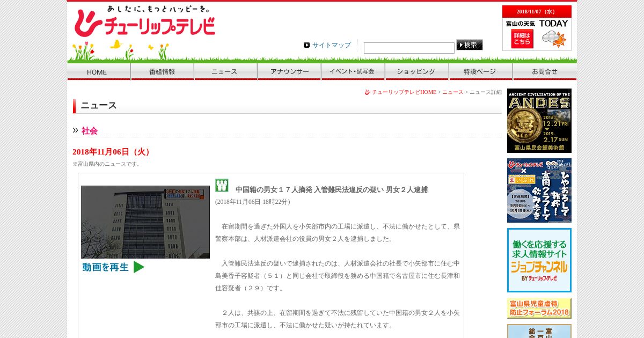The height and width of the screenshot is (338, 644).
Task: Click the news video thumbnail
Action: point(145,222)
